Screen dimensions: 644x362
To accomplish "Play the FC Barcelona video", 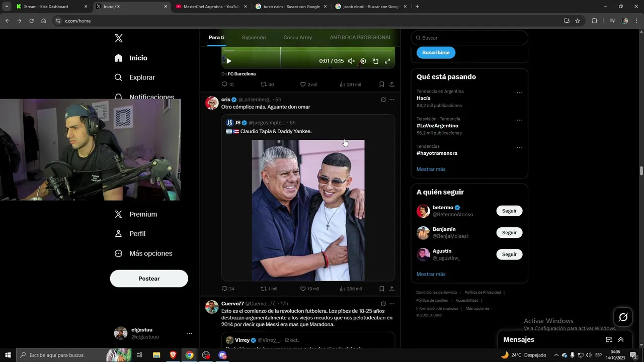I will coord(229,61).
